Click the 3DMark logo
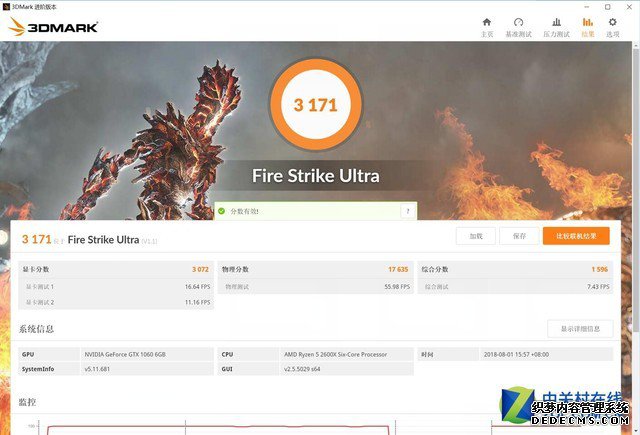The image size is (640, 435). click(x=53, y=27)
